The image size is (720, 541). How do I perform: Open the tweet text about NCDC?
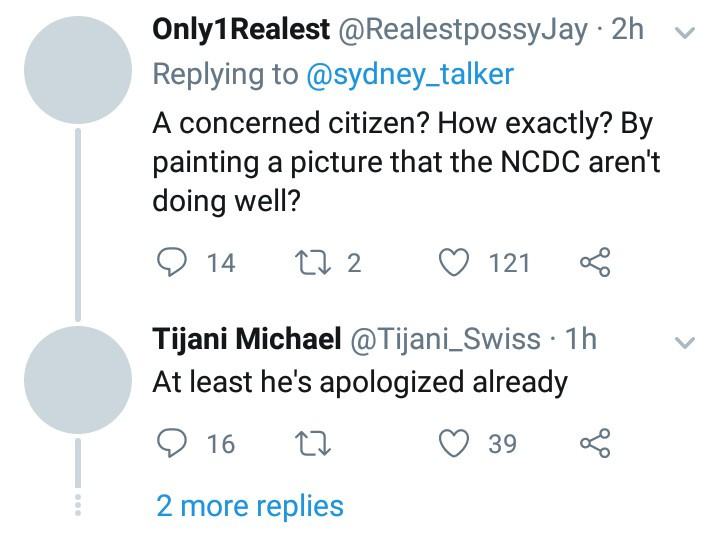[x=406, y=162]
